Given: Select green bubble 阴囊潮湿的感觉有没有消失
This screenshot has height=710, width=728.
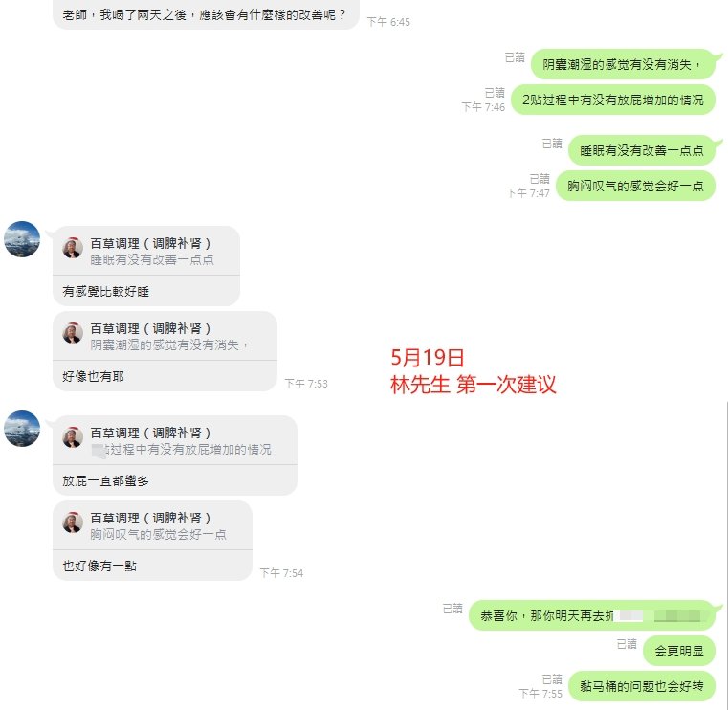Looking at the screenshot, I should click(x=622, y=64).
